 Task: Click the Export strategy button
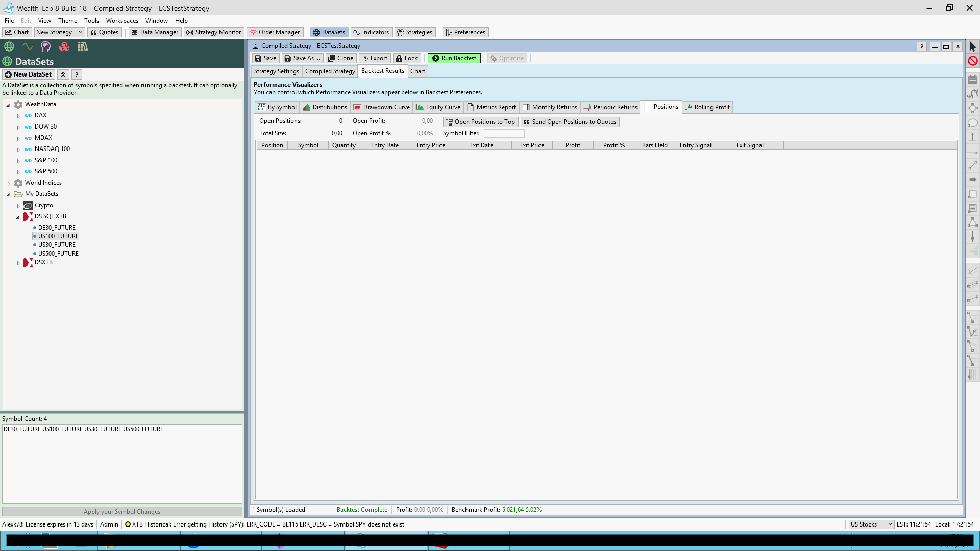click(x=375, y=58)
